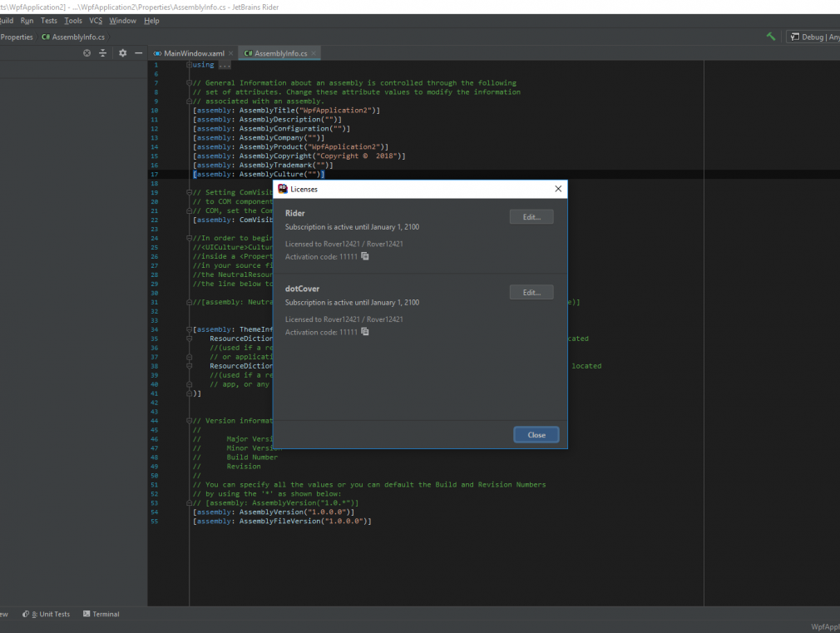Close the MainWindow.xaml tab

point(231,53)
